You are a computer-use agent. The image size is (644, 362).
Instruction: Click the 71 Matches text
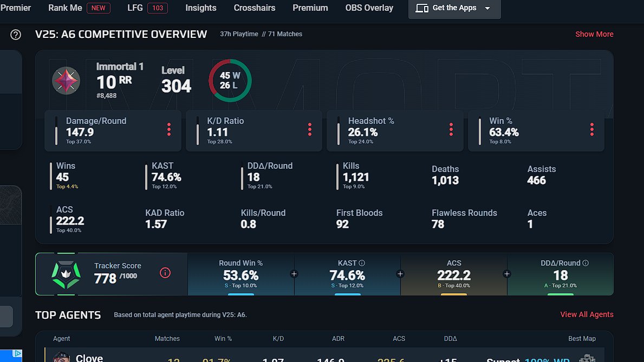(x=285, y=34)
